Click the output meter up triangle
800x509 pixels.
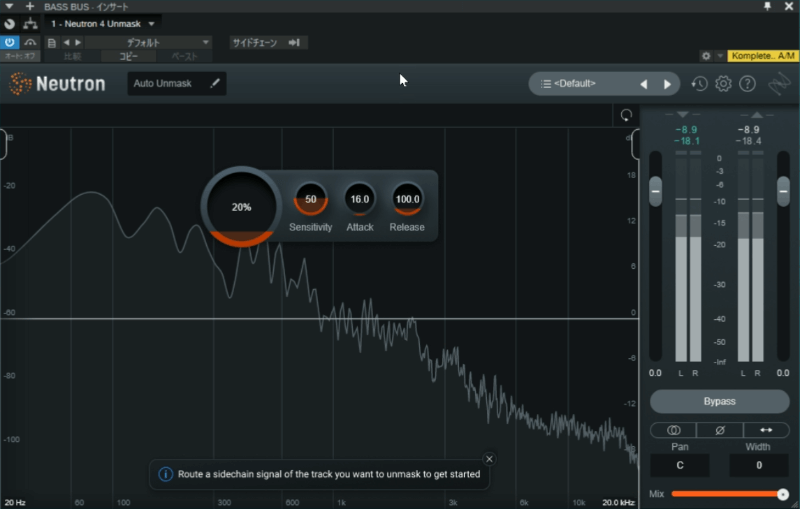click(x=757, y=114)
